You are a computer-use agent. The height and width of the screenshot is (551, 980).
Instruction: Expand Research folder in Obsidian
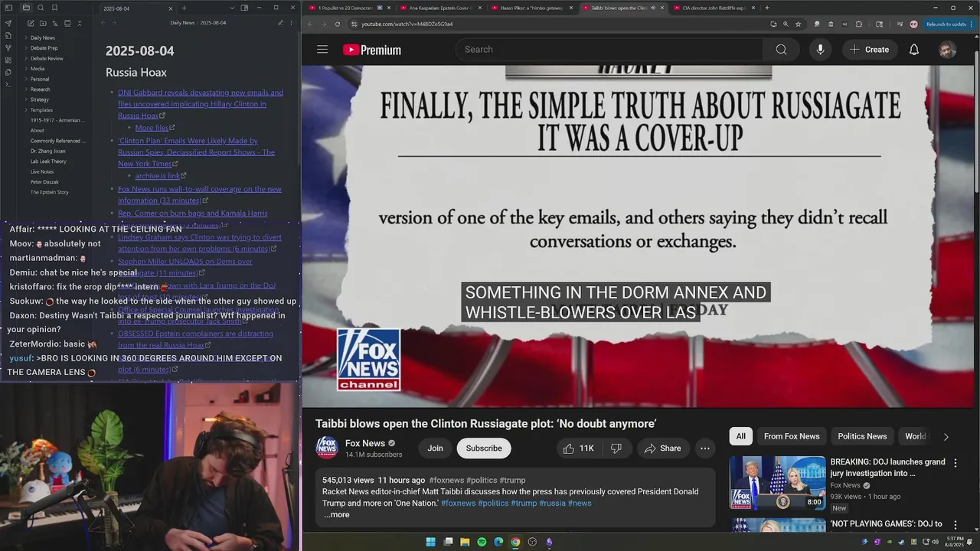(x=40, y=90)
